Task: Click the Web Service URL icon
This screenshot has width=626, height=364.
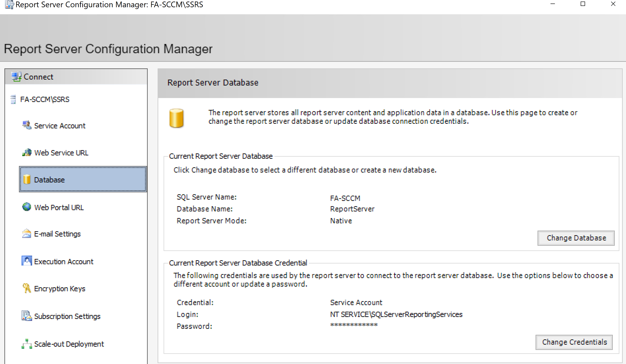Action: coord(27,152)
